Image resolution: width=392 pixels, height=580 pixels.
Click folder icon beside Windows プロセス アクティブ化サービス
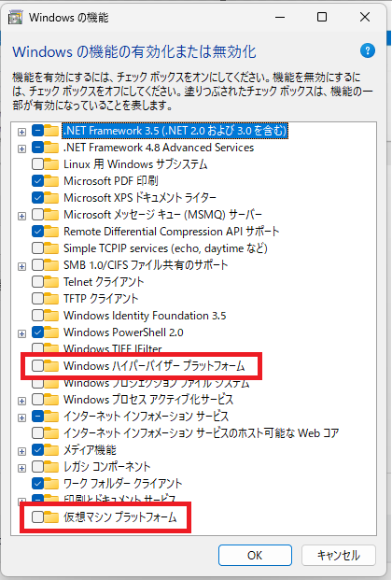pos(51,400)
